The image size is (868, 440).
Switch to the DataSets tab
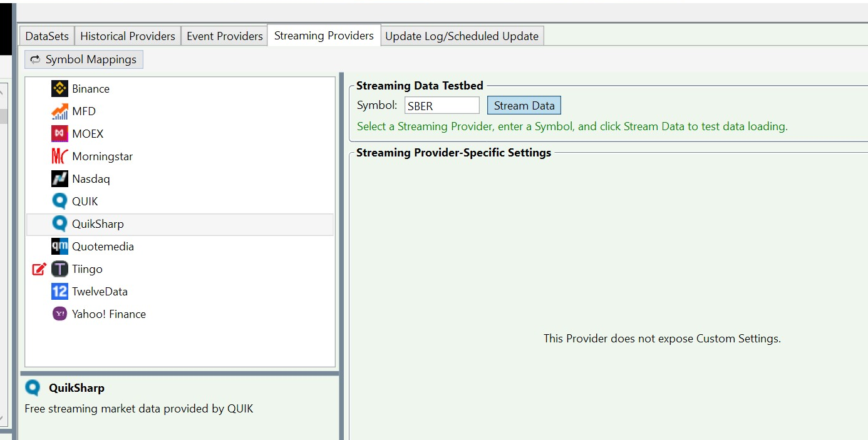[x=47, y=36]
